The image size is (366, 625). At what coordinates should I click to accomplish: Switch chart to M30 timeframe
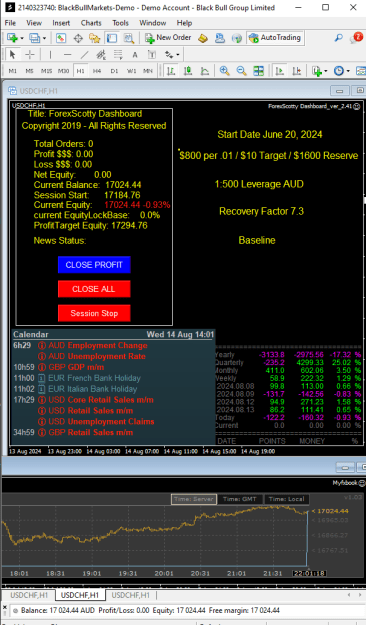click(63, 71)
